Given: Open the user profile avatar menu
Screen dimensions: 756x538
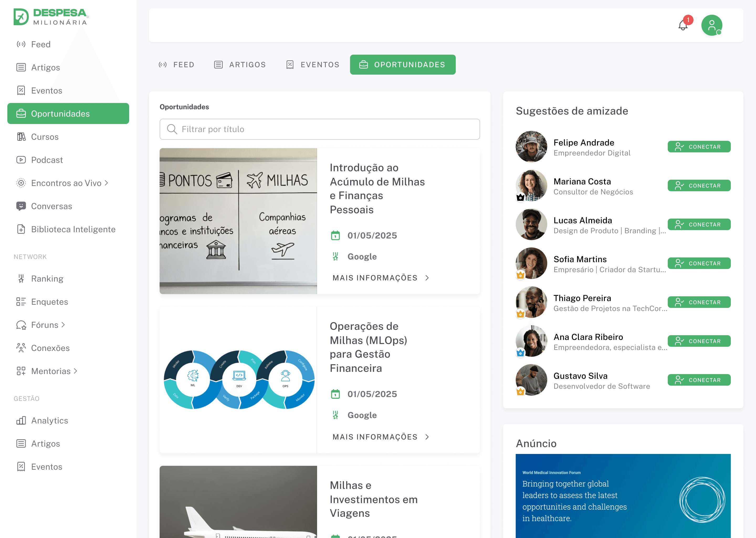Looking at the screenshot, I should click(711, 25).
